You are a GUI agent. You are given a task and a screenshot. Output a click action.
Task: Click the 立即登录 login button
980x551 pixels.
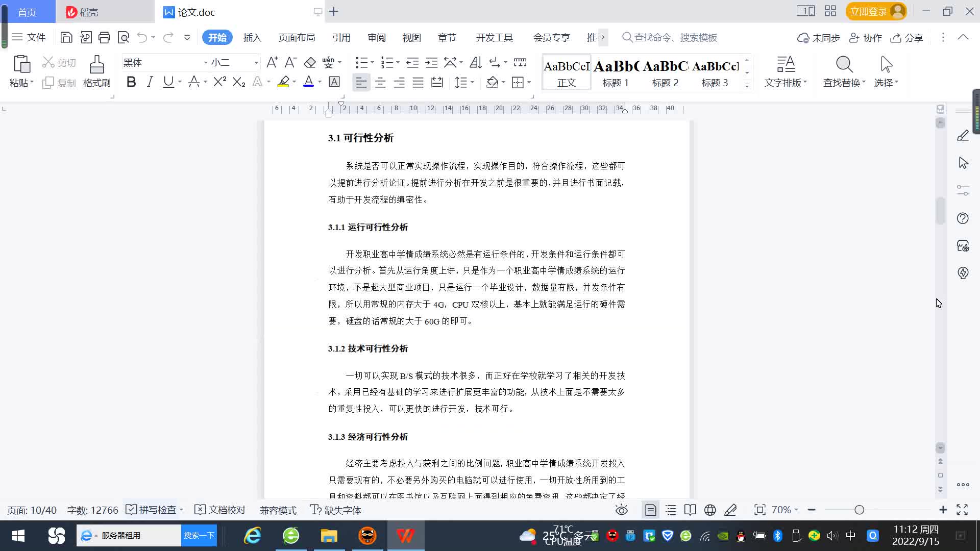(869, 12)
